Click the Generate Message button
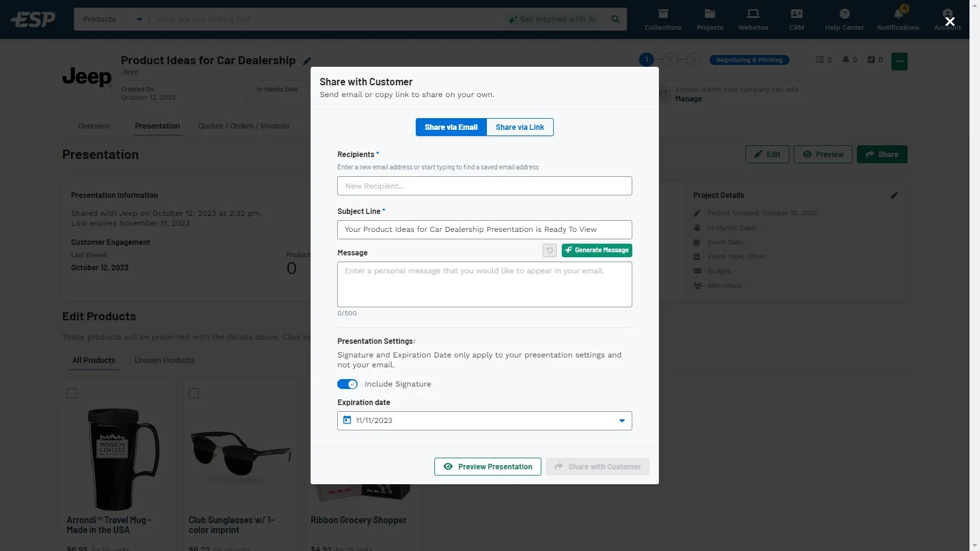 (x=597, y=250)
